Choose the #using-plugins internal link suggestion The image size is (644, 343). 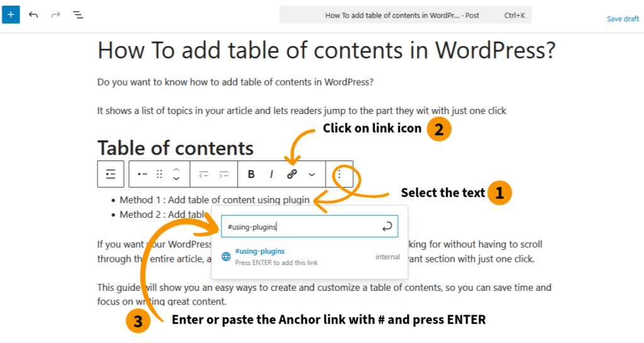coord(310,257)
